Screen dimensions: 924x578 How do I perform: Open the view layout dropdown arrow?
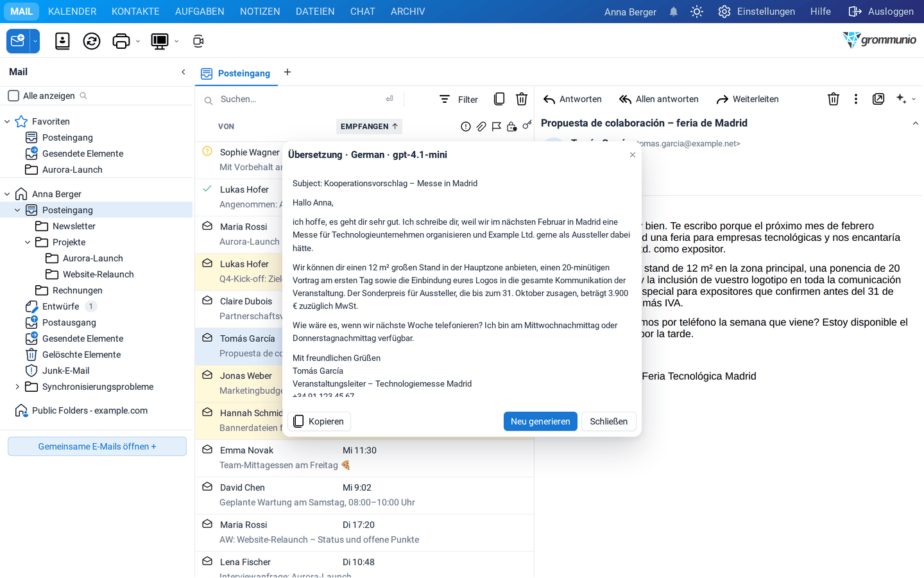coord(176,41)
